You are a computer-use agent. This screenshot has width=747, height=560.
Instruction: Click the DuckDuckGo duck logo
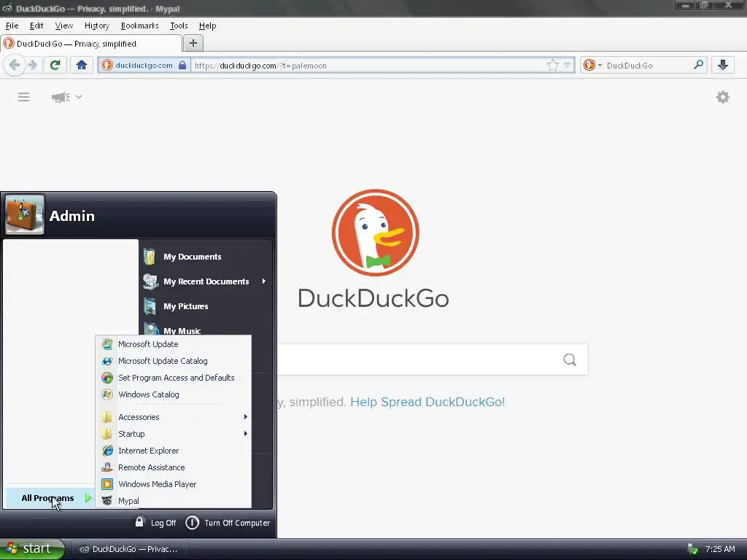(376, 233)
